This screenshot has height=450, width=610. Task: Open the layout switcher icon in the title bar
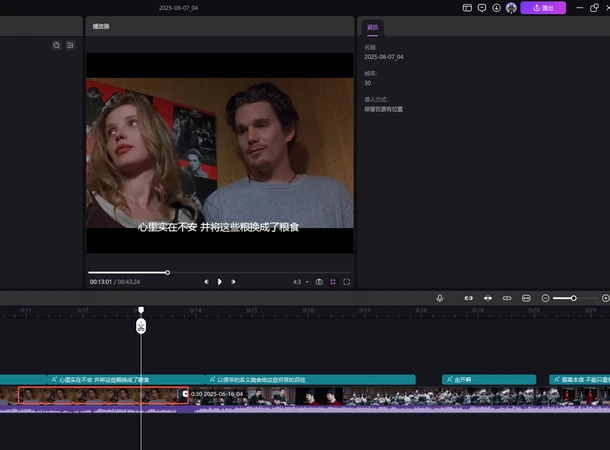[467, 7]
